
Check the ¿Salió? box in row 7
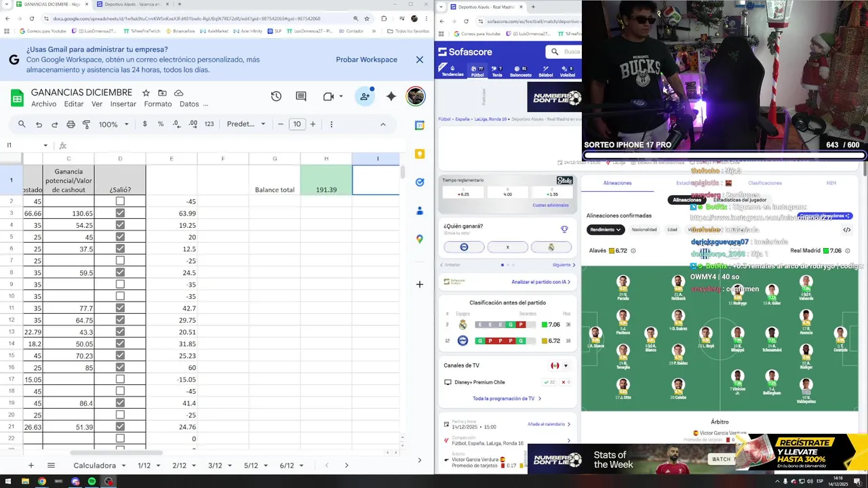pos(120,261)
